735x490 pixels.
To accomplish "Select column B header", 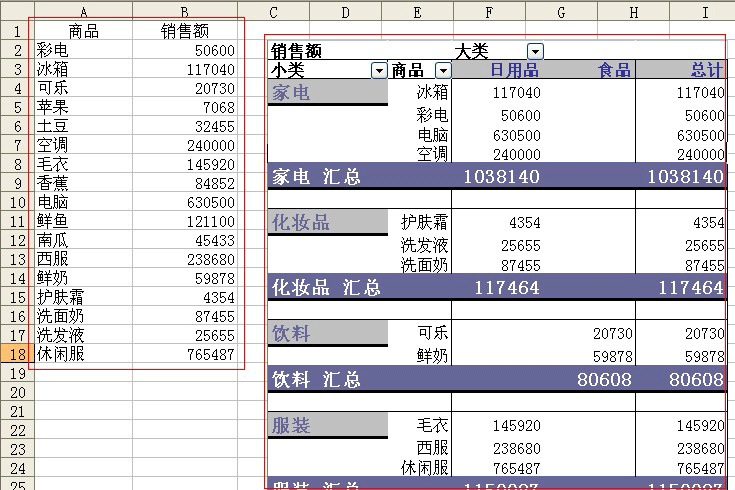I will pos(185,11).
